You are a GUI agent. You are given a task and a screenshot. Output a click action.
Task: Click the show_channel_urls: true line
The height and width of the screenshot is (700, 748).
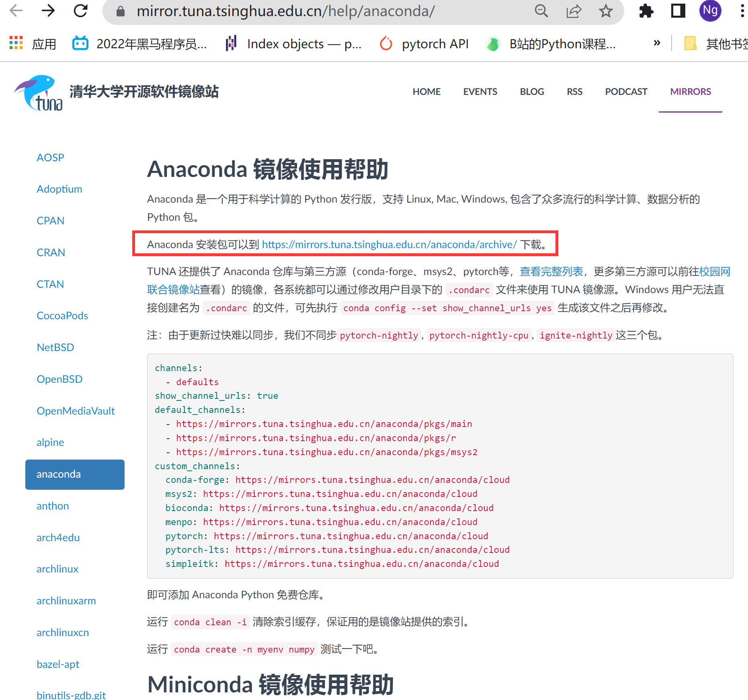(x=217, y=396)
